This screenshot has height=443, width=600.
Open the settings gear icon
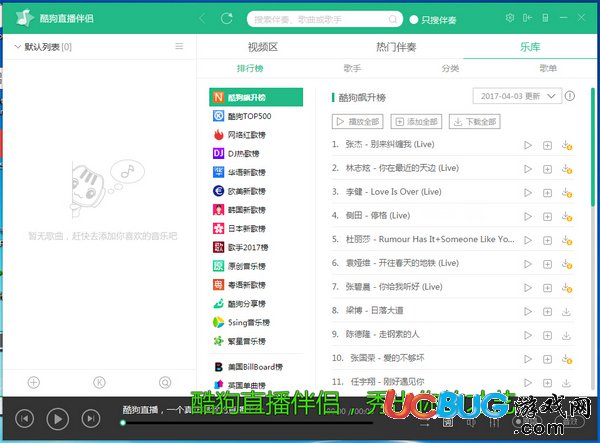tap(510, 18)
